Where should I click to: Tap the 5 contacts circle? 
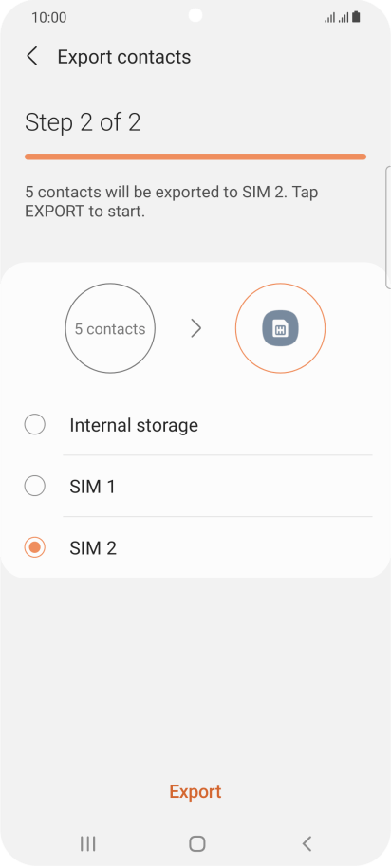pyautogui.click(x=110, y=329)
